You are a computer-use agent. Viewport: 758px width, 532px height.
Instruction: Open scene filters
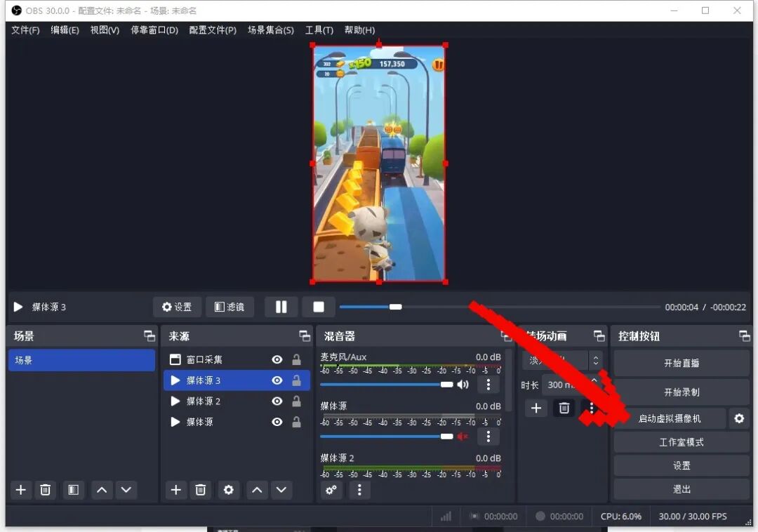pyautogui.click(x=74, y=490)
